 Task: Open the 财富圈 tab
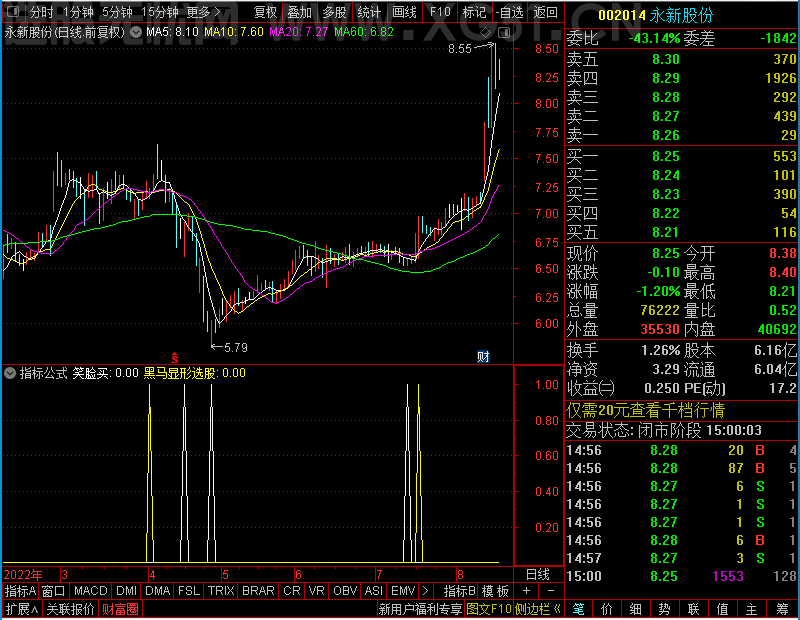(x=120, y=609)
